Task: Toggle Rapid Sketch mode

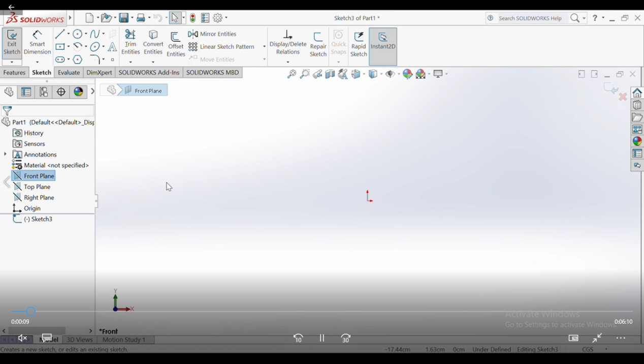Action: click(359, 44)
